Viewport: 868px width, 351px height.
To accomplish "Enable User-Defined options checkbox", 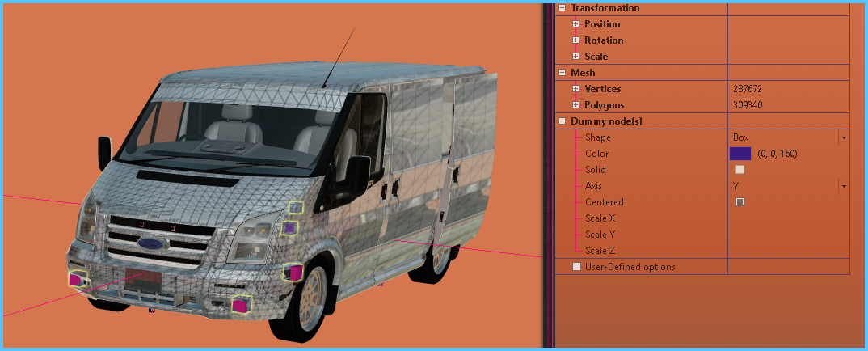I will (576, 267).
